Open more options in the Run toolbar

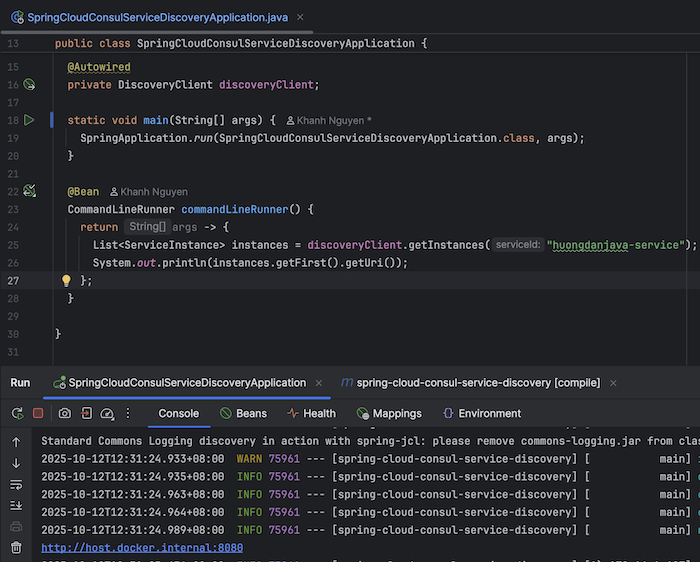127,413
